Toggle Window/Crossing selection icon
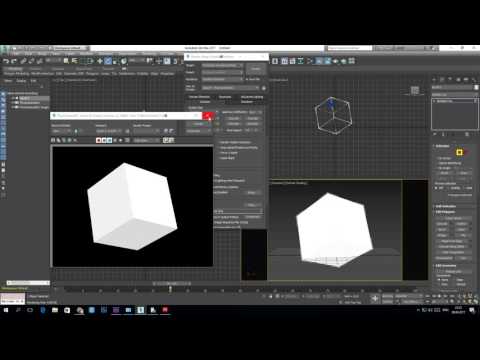The height and width of the screenshot is (360, 480). coord(91,61)
